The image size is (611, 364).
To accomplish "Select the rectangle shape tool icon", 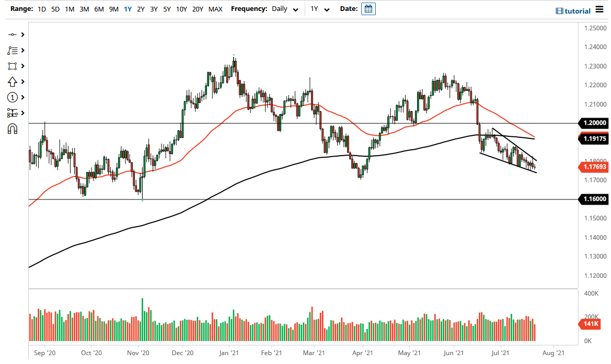I will 13,66.
